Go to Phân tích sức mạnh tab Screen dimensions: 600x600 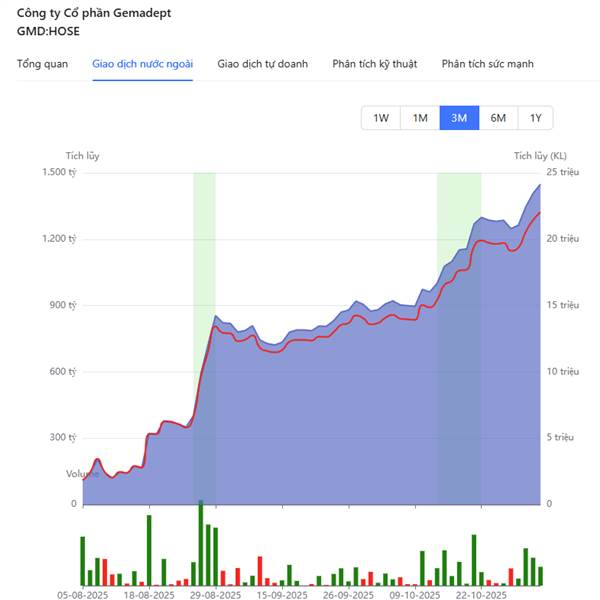(487, 64)
